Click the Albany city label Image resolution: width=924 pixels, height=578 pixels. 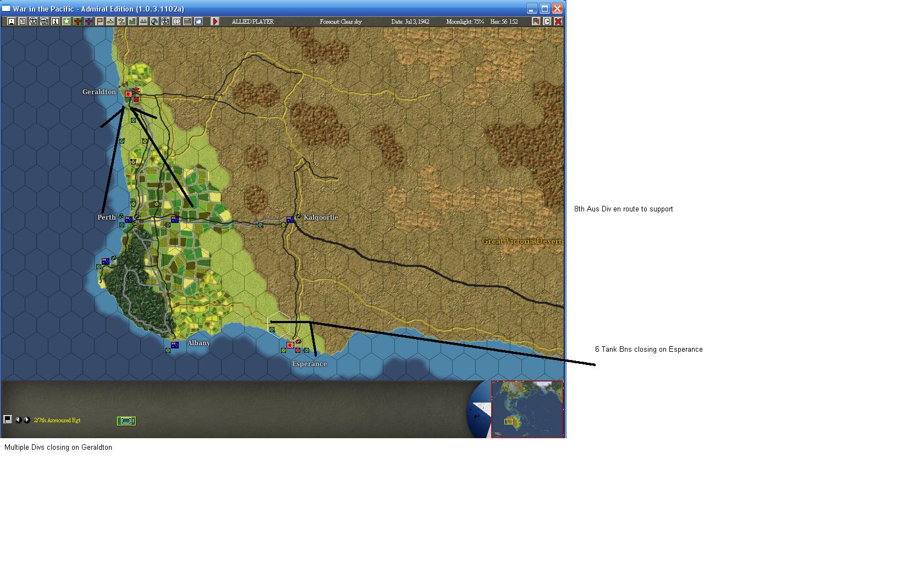tap(199, 343)
